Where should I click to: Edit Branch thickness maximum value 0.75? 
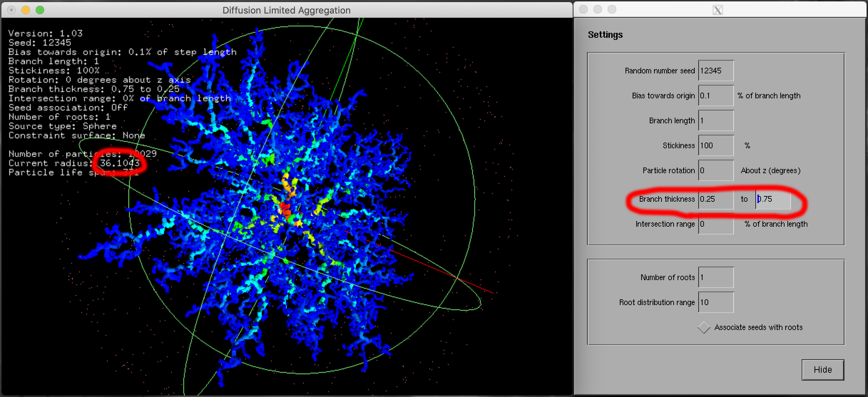coord(773,199)
